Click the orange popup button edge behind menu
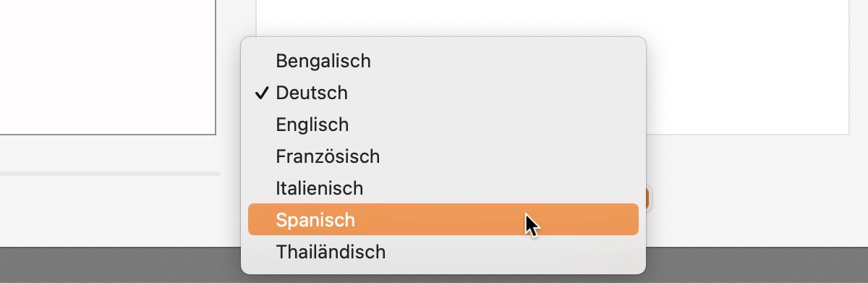The image size is (868, 283). (649, 198)
